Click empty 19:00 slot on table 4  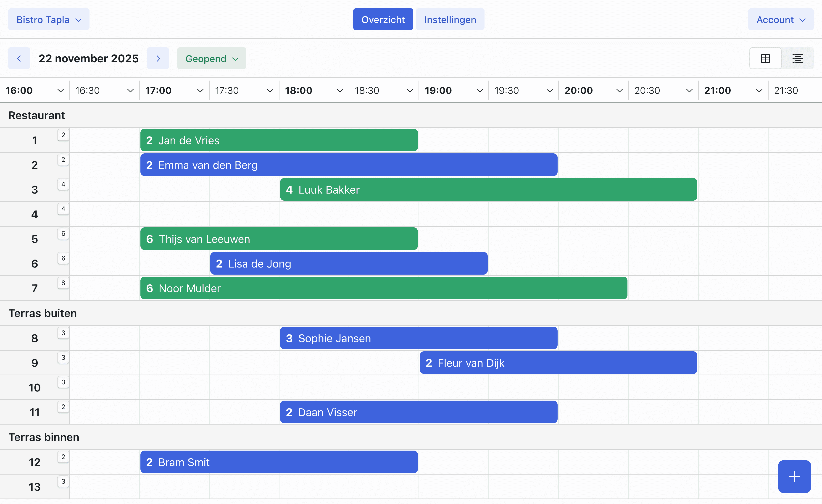coord(453,214)
